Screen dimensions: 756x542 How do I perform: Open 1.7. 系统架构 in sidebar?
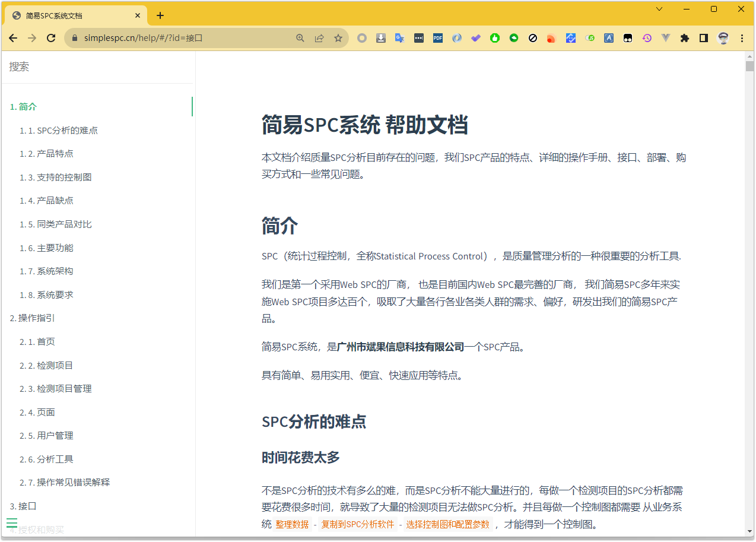(46, 271)
